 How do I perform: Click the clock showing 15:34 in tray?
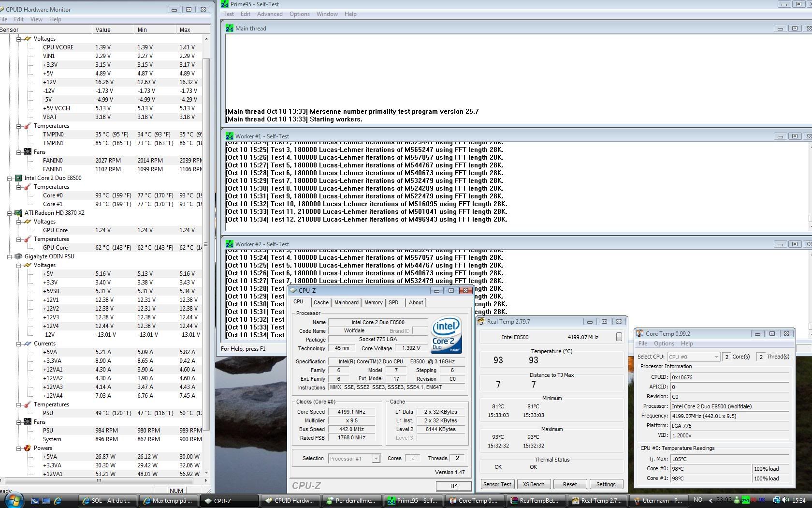(x=799, y=500)
